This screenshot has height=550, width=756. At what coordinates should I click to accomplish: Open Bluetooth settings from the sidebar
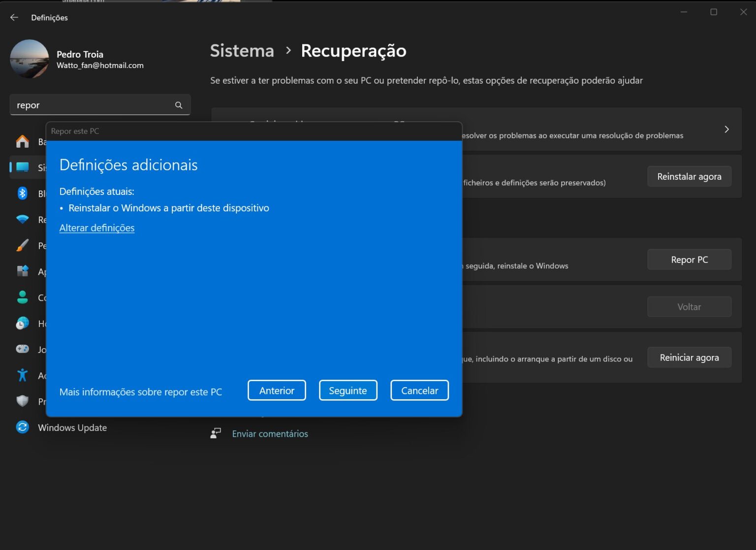tap(23, 193)
